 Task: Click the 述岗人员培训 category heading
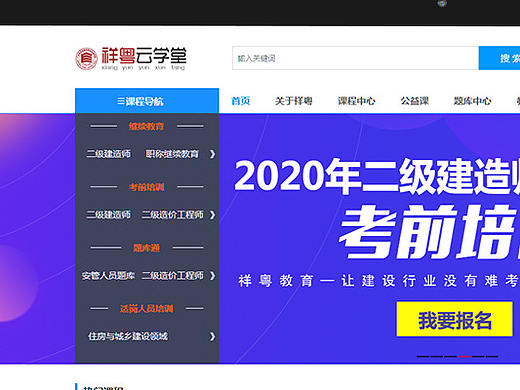(x=146, y=309)
